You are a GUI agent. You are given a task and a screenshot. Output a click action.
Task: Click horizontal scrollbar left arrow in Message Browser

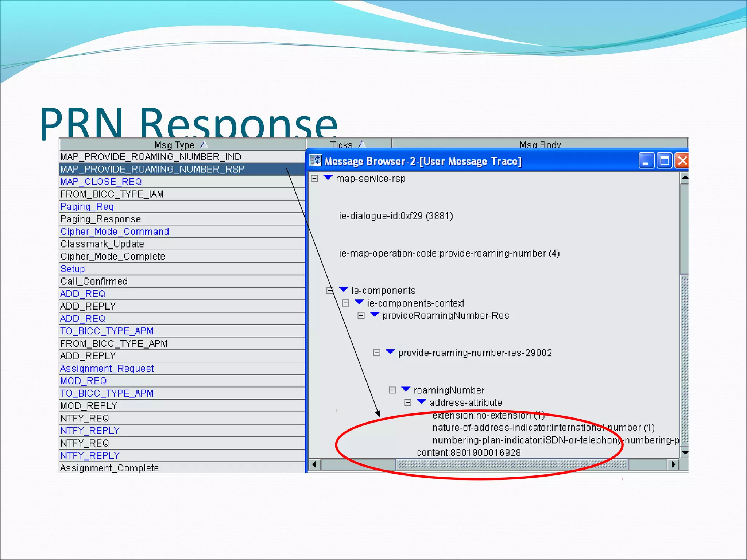[x=314, y=464]
